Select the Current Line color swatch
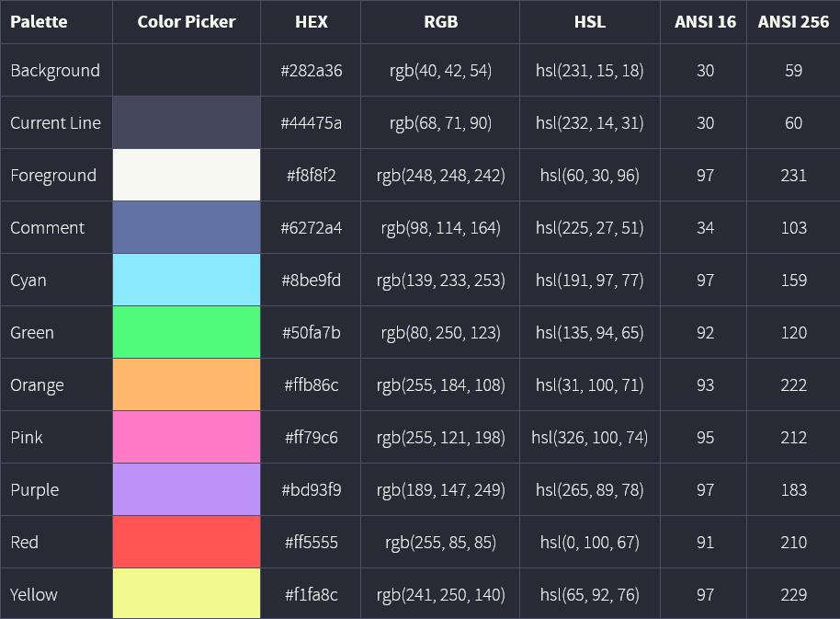The width and height of the screenshot is (840, 619). (187, 122)
